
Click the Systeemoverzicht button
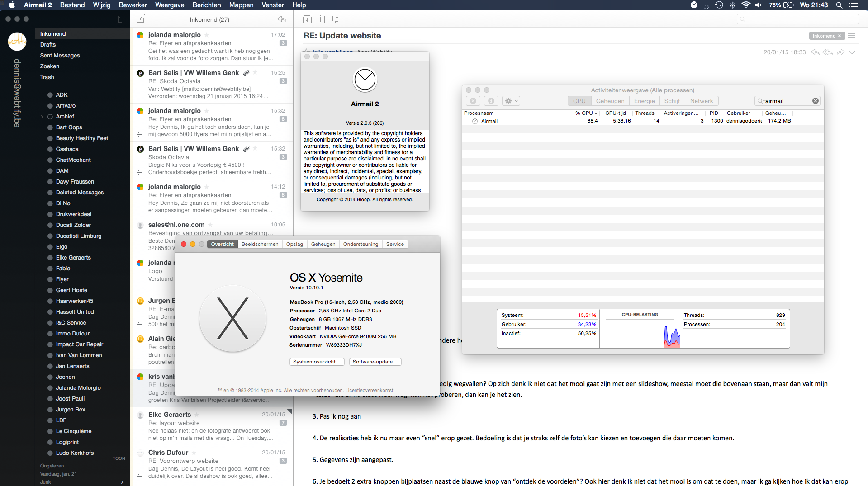(317, 362)
